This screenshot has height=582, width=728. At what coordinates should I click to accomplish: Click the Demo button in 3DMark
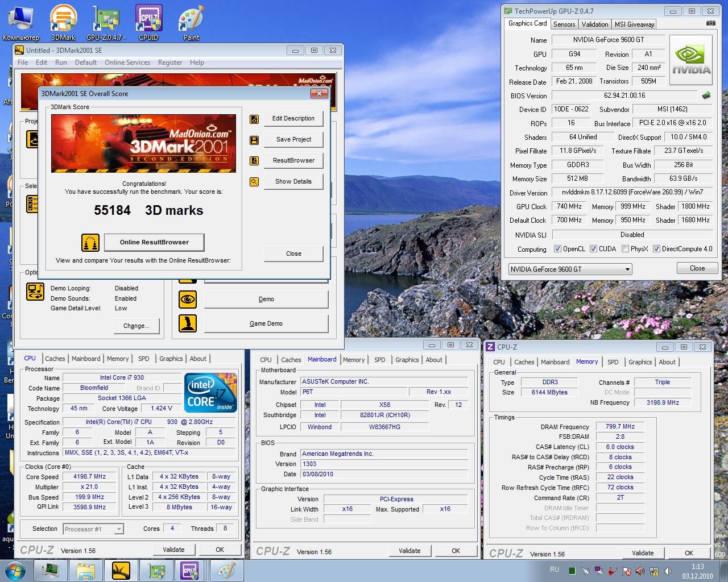pyautogui.click(x=266, y=299)
